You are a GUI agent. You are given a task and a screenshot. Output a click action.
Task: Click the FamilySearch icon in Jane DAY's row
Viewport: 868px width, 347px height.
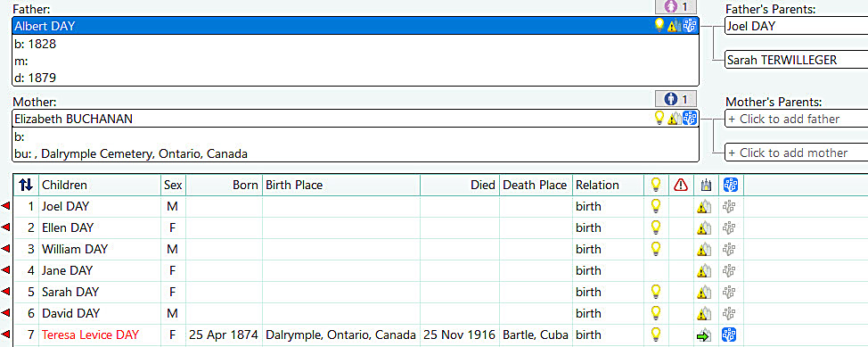click(x=728, y=270)
